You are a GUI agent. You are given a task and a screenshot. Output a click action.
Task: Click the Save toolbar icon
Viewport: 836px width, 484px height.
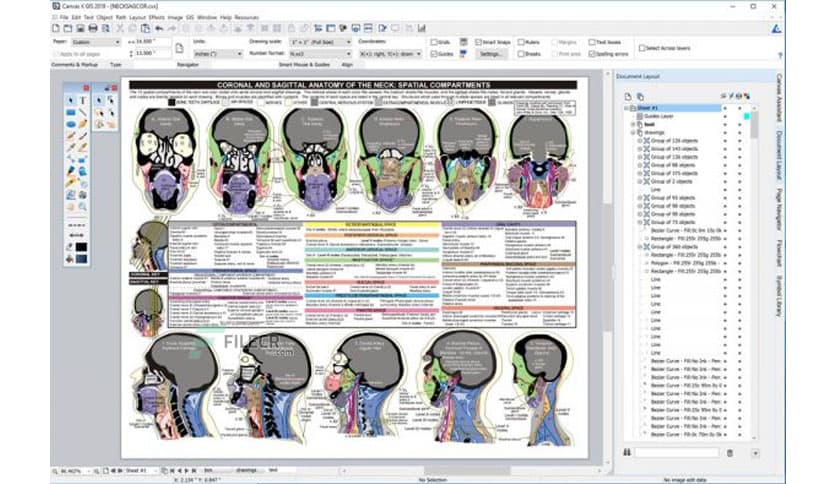[x=80, y=28]
